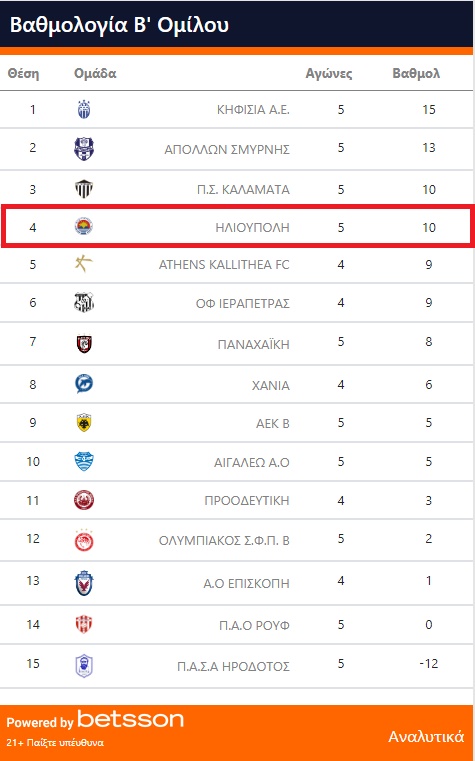
Task: Select the Π.Α.Σ.Α ΗΡΟΔΟΤΟΣ team name
Action: tap(233, 666)
